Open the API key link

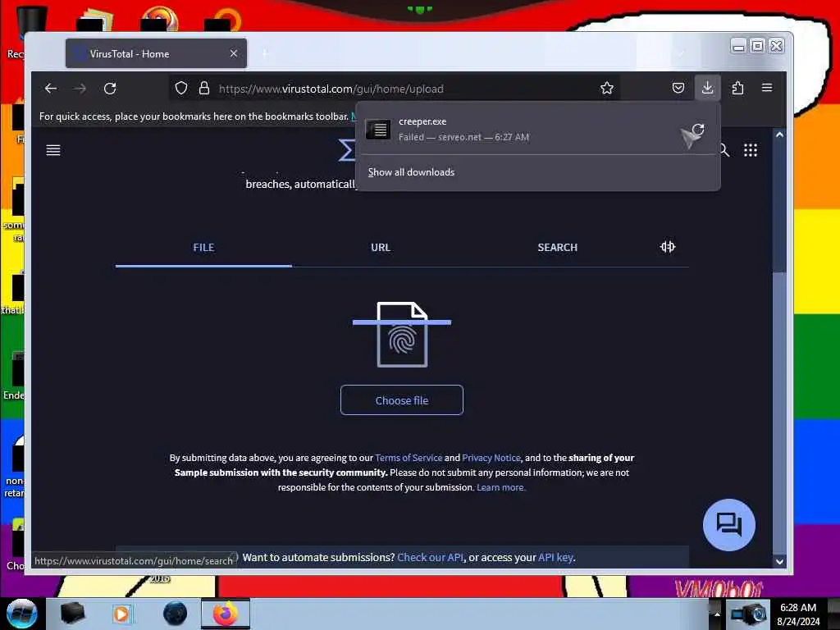tap(555, 557)
